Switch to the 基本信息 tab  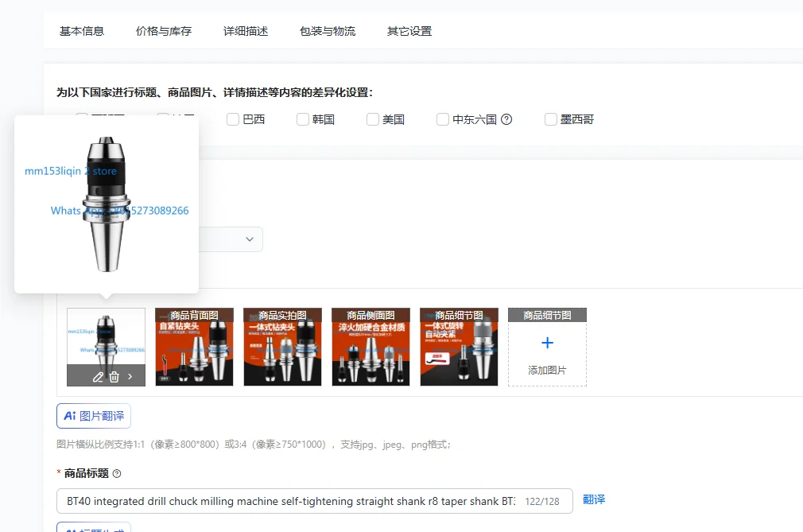(x=82, y=31)
